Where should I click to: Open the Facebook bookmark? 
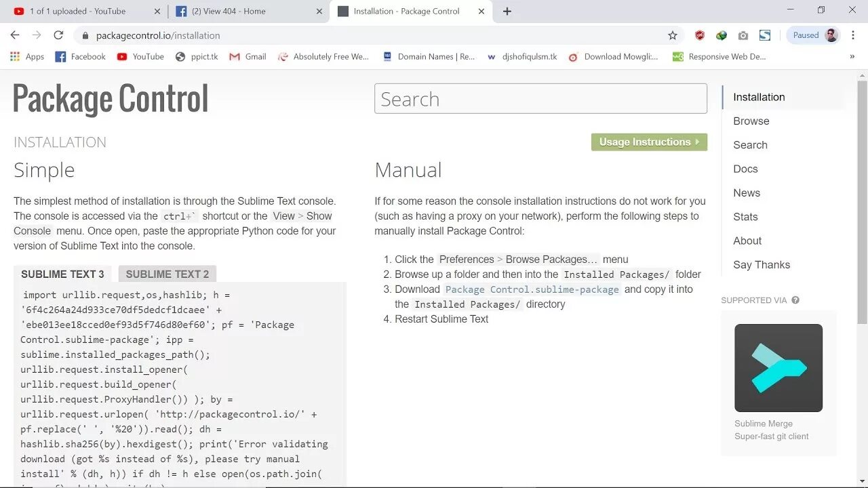(x=80, y=57)
